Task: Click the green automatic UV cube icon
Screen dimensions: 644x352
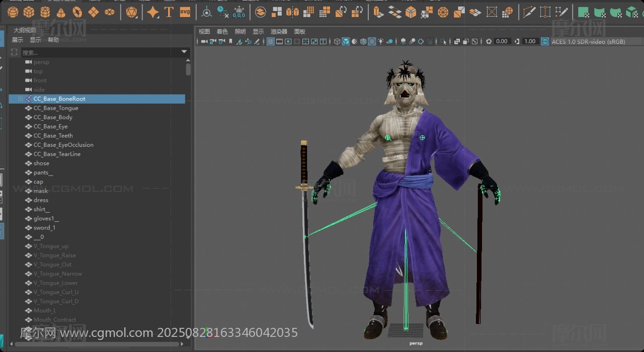Action: click(631, 12)
